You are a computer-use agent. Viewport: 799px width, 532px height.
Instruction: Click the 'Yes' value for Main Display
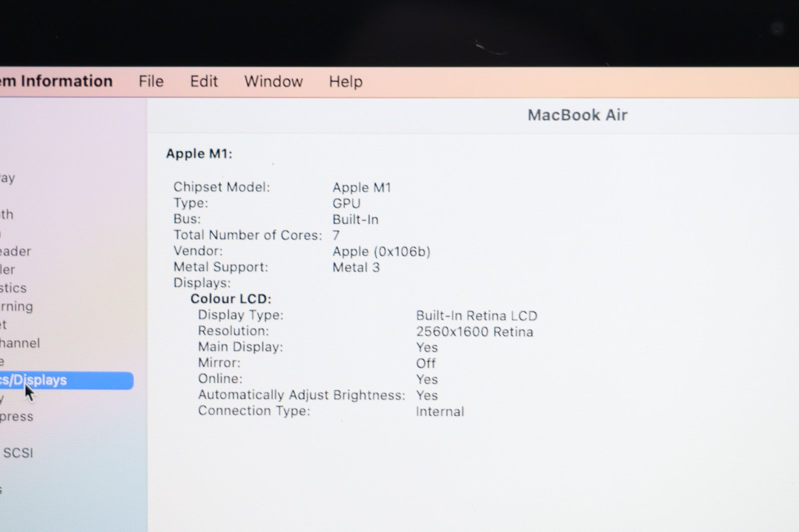click(427, 347)
